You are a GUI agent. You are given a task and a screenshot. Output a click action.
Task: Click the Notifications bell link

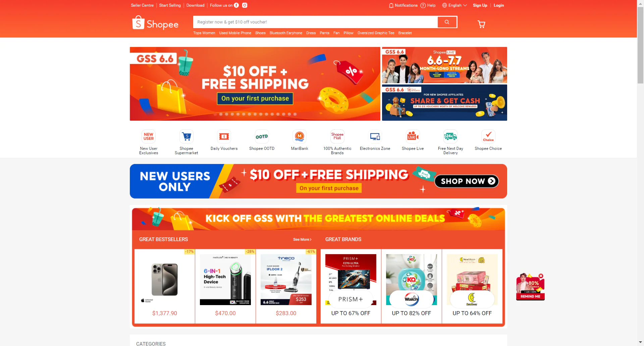(403, 5)
